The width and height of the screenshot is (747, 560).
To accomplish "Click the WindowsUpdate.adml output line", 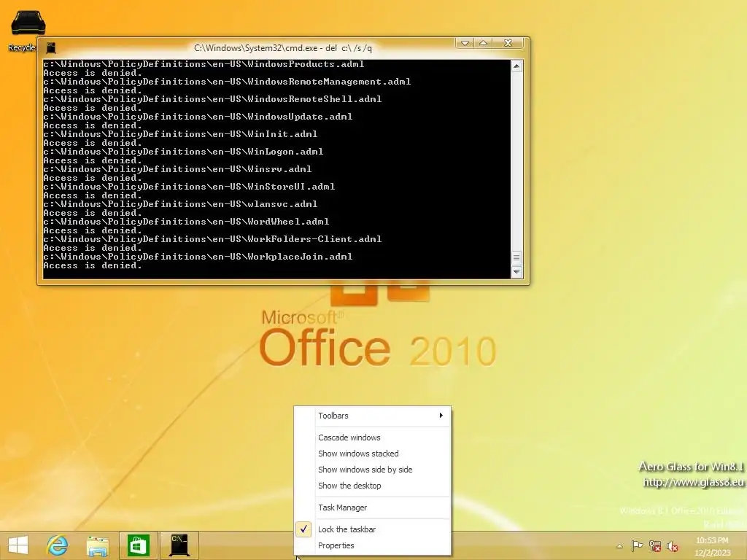I will coord(198,117).
